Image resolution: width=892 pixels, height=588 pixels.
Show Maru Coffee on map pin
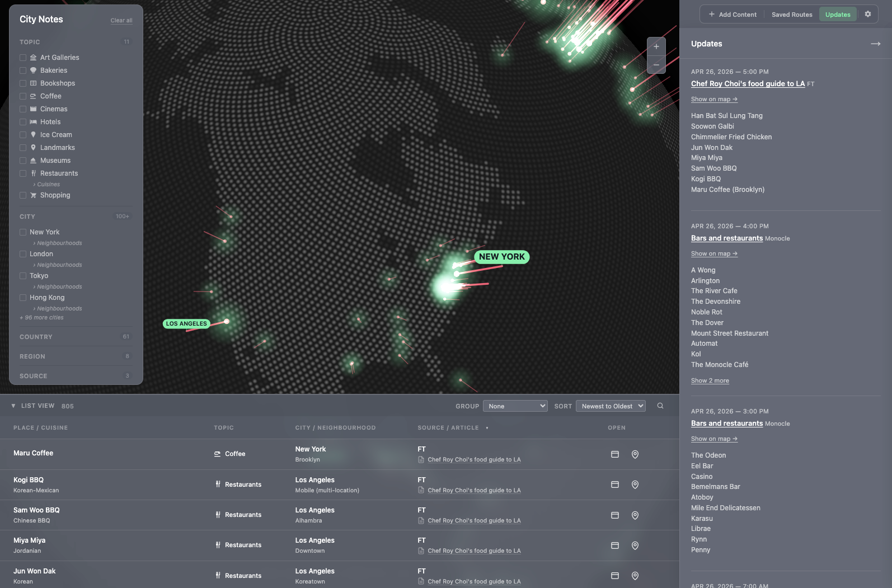[635, 454]
